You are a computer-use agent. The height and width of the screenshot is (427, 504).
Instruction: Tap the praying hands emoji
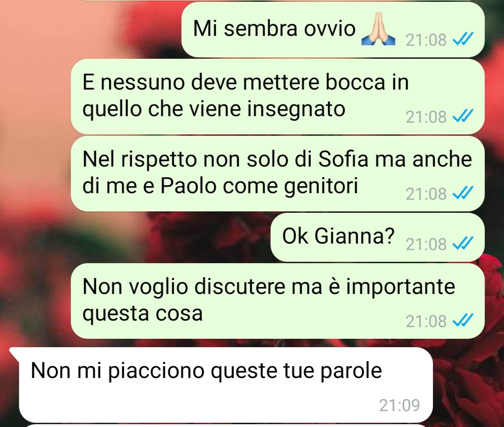378,29
